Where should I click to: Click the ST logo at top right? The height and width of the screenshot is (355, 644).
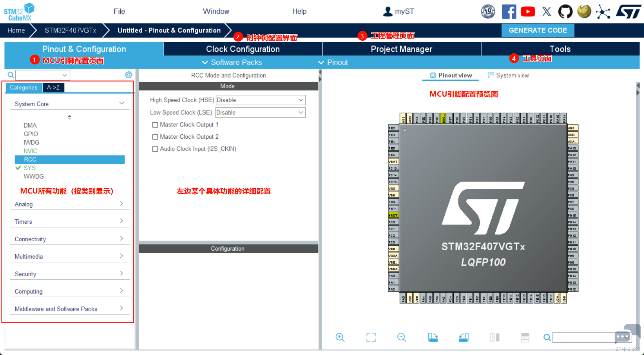tap(628, 12)
